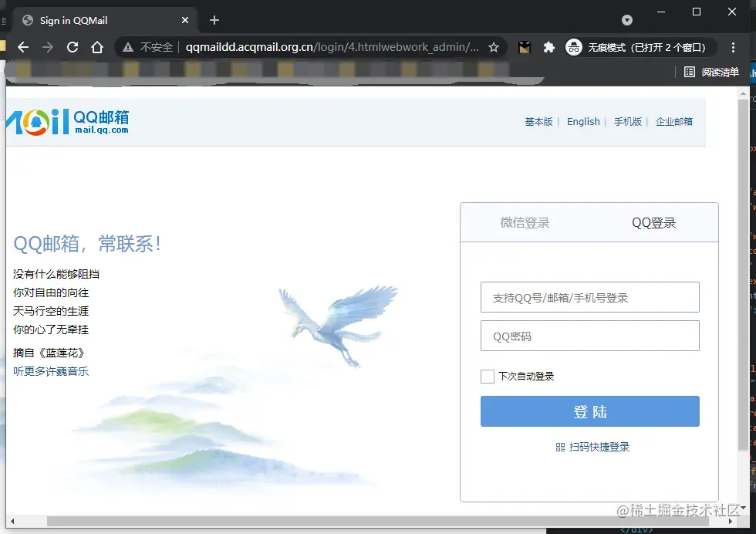Switch to the 微信登录 tab

pos(525,223)
